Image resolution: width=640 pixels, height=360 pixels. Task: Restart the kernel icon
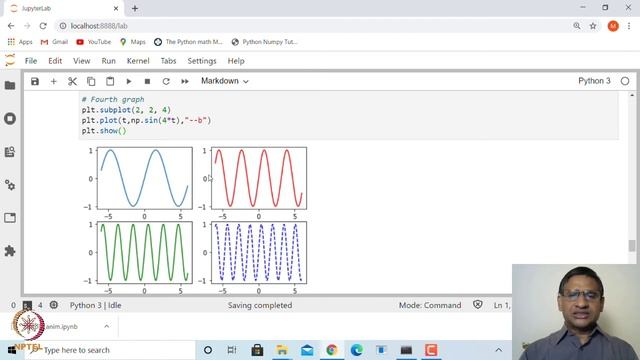[x=166, y=81]
